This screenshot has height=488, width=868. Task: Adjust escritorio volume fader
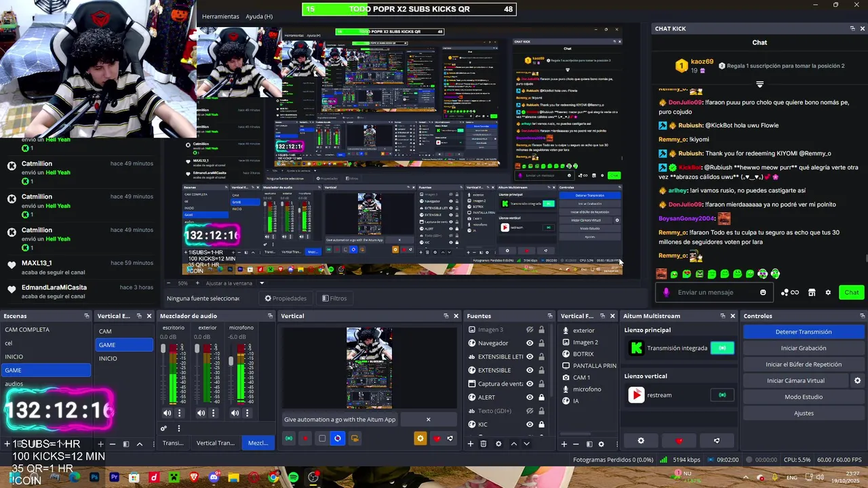point(163,348)
